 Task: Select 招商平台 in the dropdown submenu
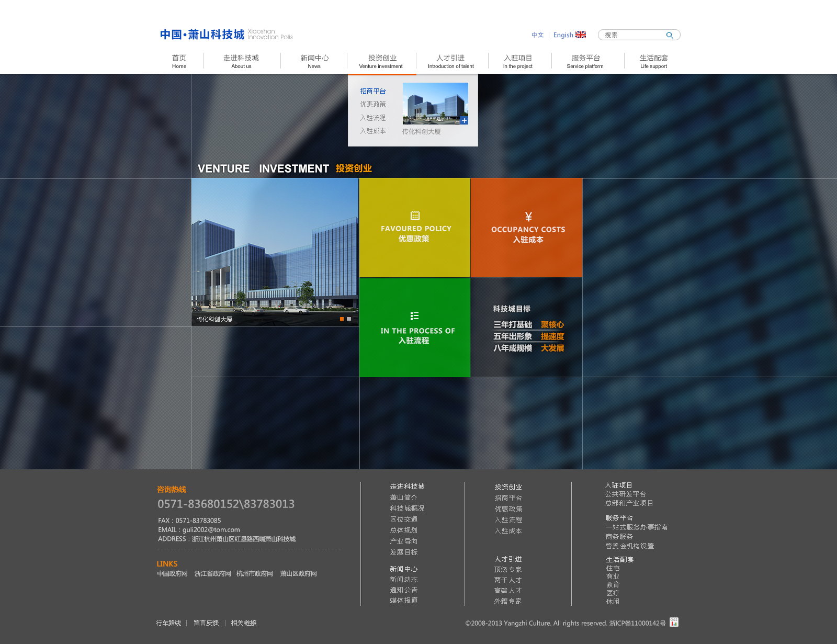tap(372, 91)
